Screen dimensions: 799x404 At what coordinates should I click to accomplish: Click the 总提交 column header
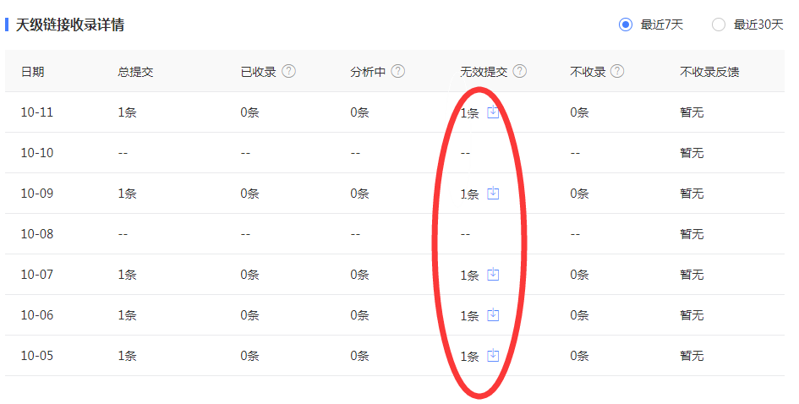136,72
